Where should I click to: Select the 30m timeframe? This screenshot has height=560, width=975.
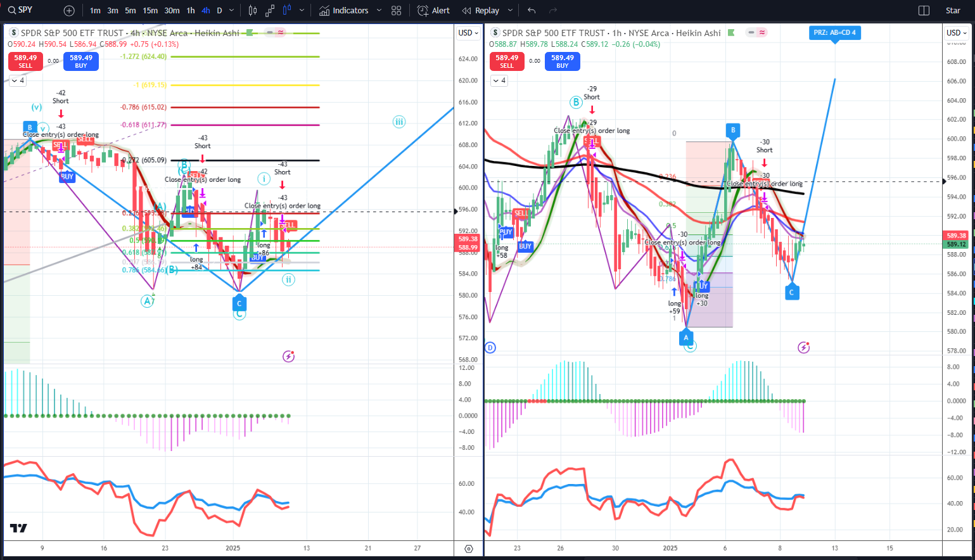(x=172, y=11)
